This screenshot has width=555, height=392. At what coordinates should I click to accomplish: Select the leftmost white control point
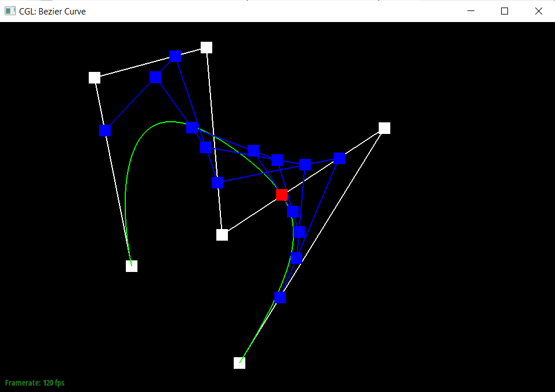95,78
